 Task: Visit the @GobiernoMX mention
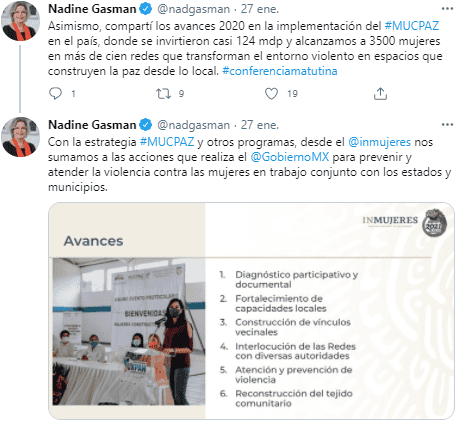[290, 157]
